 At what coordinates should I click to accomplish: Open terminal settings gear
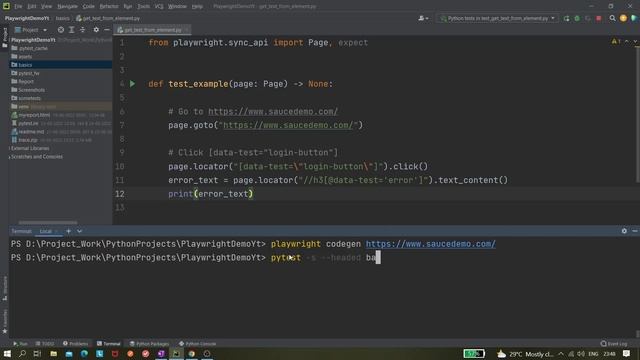click(624, 231)
